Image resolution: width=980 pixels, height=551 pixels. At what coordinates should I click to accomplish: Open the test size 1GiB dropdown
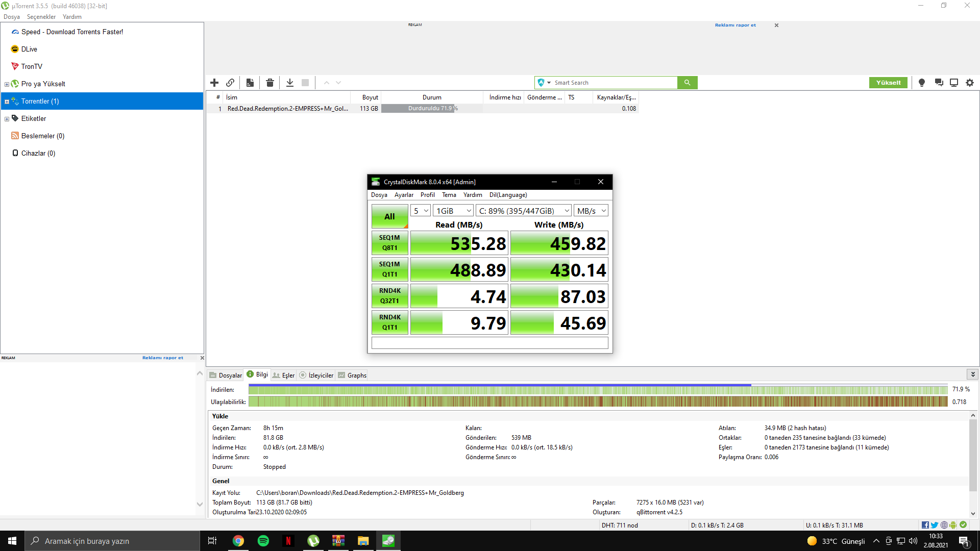453,211
